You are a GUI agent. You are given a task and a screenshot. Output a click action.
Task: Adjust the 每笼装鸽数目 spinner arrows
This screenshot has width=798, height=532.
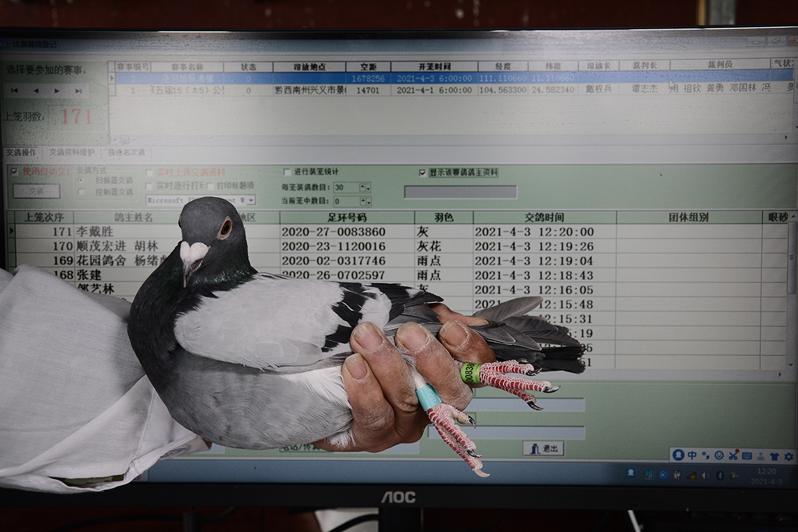tap(364, 188)
